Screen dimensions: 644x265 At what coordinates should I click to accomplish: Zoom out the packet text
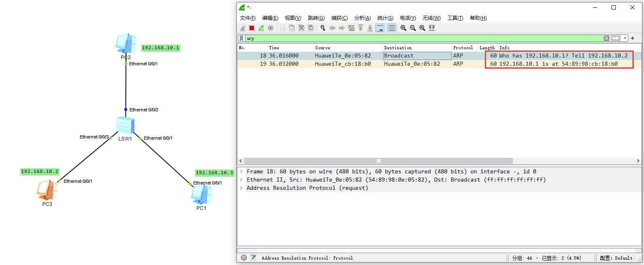pos(413,28)
